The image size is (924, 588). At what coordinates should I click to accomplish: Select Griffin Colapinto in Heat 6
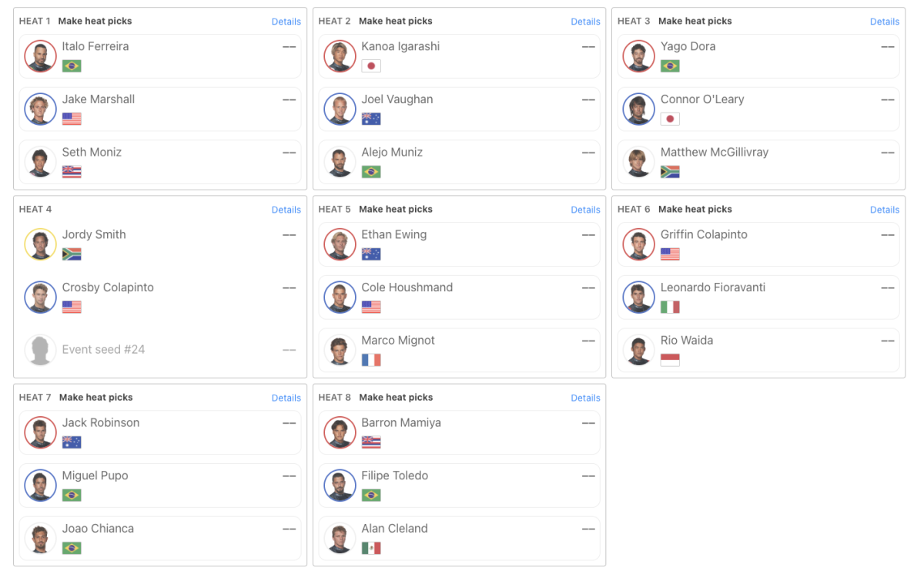[x=704, y=234]
